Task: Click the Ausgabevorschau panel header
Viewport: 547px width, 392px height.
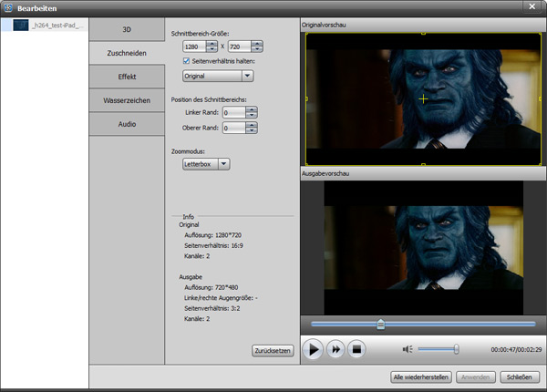Action: [x=423, y=173]
